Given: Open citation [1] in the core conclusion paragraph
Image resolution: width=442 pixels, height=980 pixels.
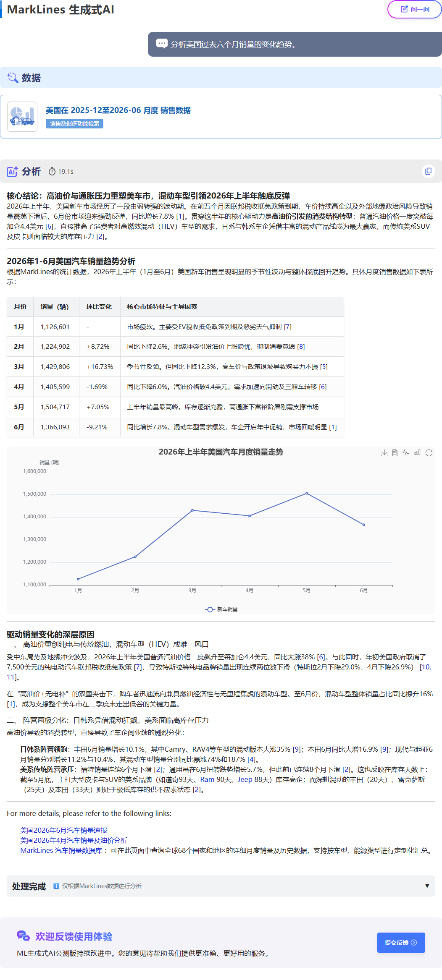Looking at the screenshot, I should [x=180, y=216].
